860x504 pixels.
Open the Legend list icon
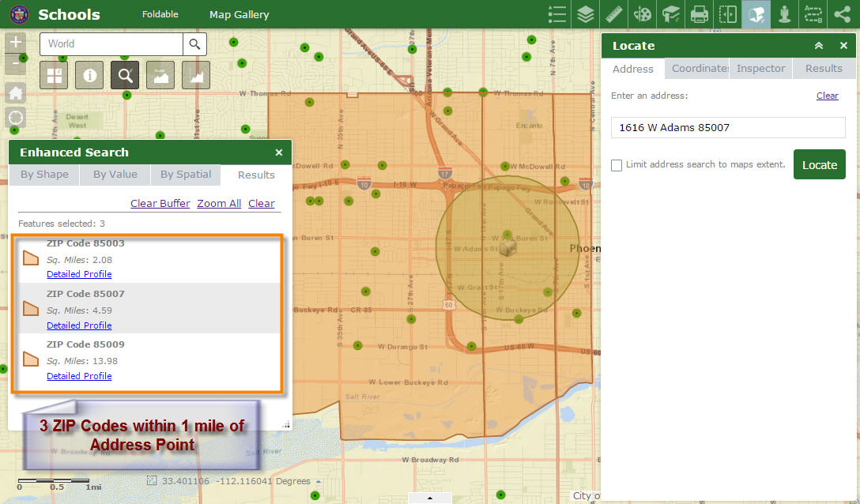(557, 14)
